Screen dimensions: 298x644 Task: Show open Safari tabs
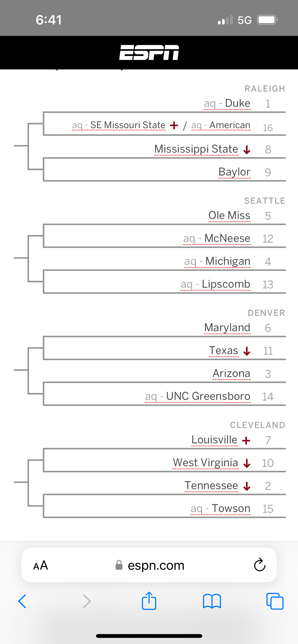point(275,601)
